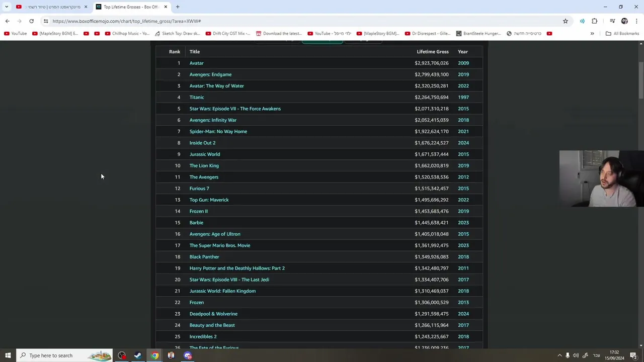Viewport: 644px width, 362px height.
Task: Open Frozen's 2013 year link
Action: click(463, 303)
